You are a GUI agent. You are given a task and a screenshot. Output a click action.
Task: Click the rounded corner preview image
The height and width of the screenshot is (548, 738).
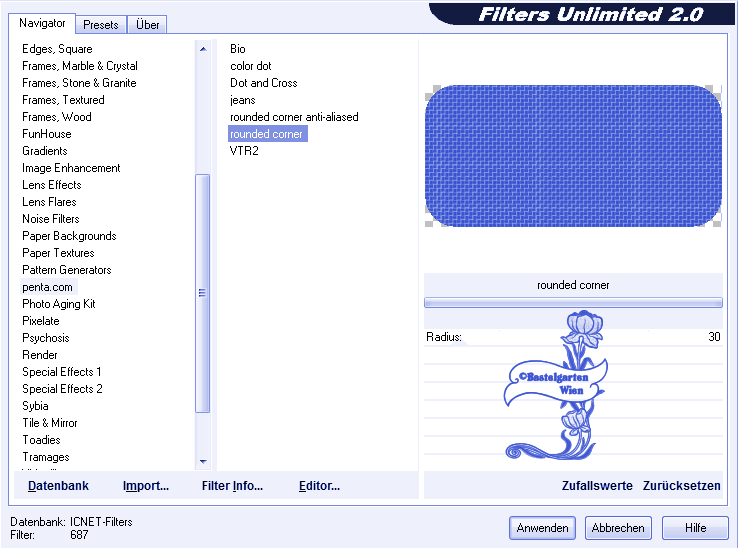click(x=573, y=156)
